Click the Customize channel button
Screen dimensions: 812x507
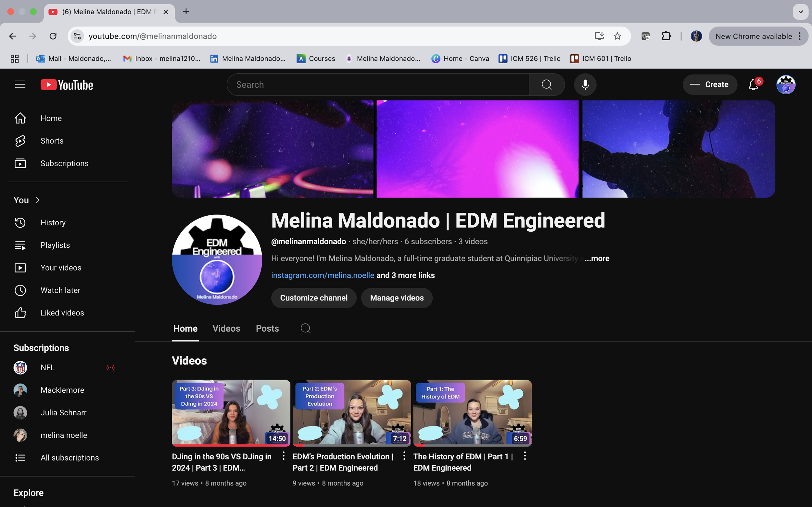pos(313,298)
